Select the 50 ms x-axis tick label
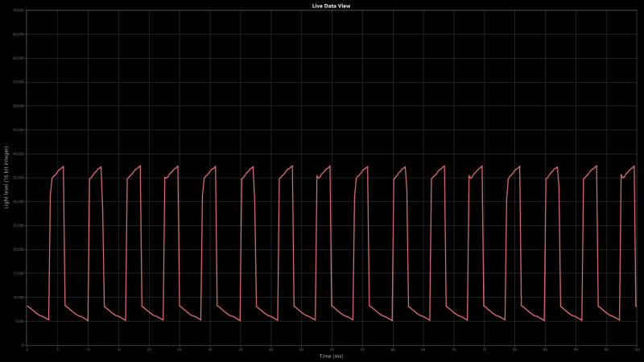644x362 pixels. pos(332,350)
